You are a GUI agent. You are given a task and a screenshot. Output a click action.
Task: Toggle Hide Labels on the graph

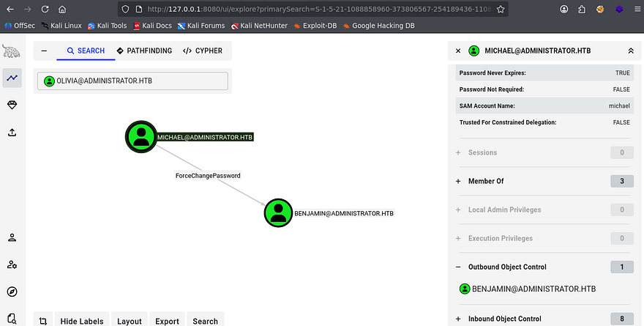point(81,321)
